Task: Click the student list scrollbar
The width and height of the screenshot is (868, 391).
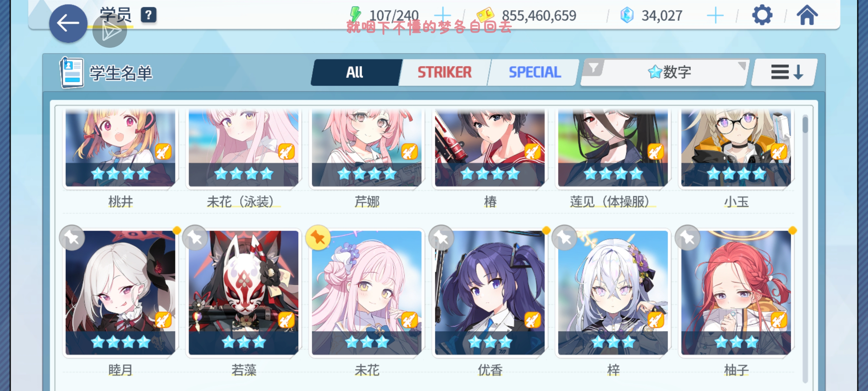Action: click(x=805, y=249)
